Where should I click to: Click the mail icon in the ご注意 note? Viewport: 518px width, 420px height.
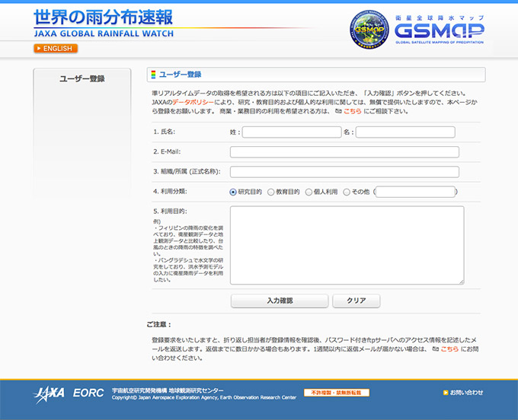435,348
